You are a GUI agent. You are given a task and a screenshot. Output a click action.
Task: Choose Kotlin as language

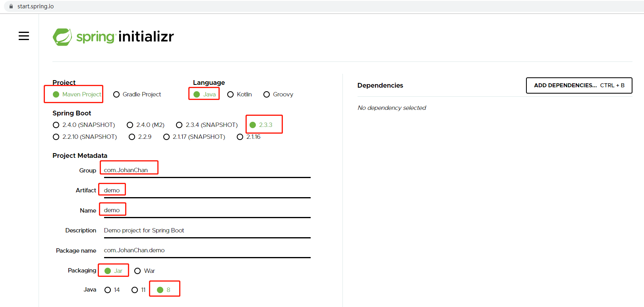pos(240,94)
